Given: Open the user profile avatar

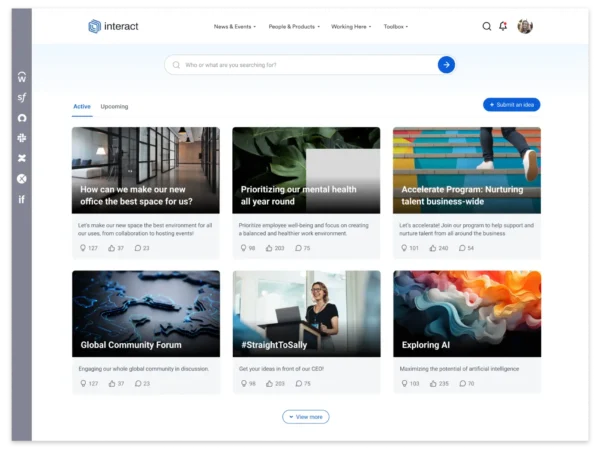Looking at the screenshot, I should [x=525, y=26].
